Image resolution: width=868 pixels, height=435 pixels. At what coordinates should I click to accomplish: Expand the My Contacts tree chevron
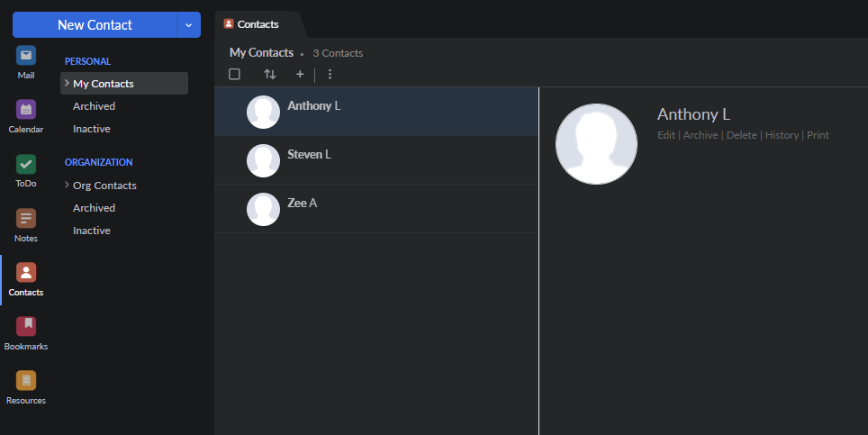[67, 83]
